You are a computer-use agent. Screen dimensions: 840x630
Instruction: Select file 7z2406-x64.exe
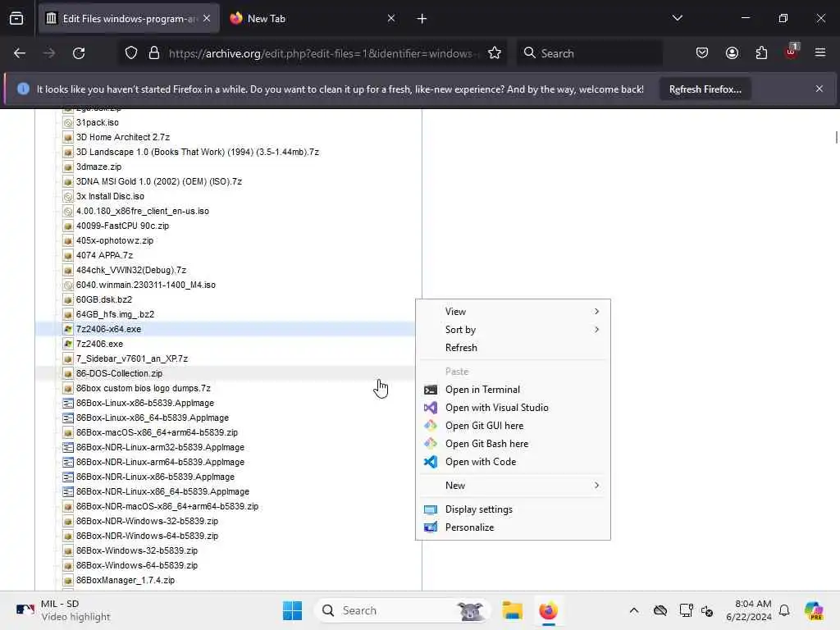tap(109, 329)
